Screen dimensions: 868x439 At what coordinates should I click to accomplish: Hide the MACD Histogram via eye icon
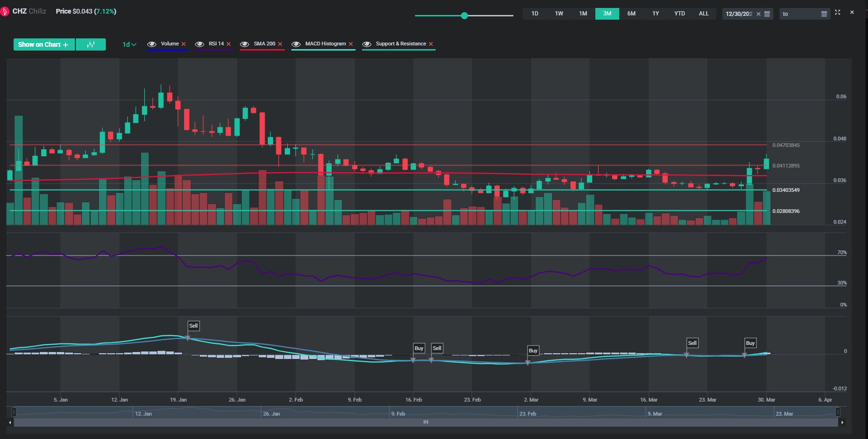click(x=296, y=44)
